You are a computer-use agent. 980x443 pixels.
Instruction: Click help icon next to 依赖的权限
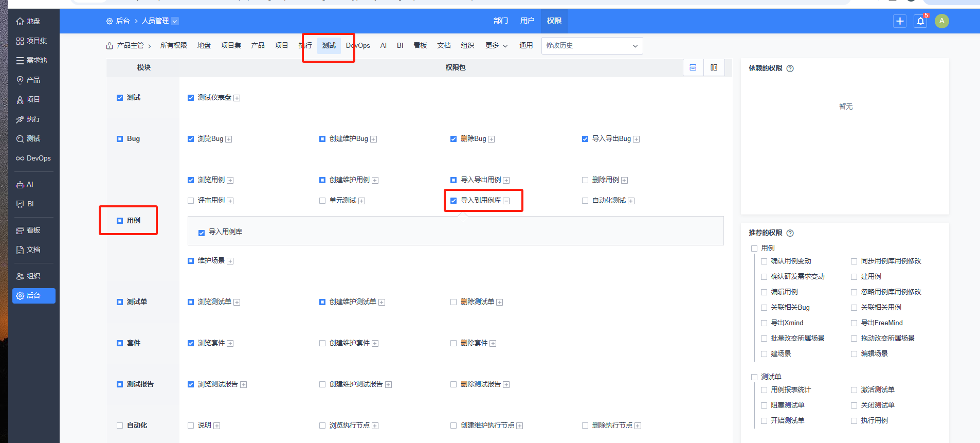[790, 68]
